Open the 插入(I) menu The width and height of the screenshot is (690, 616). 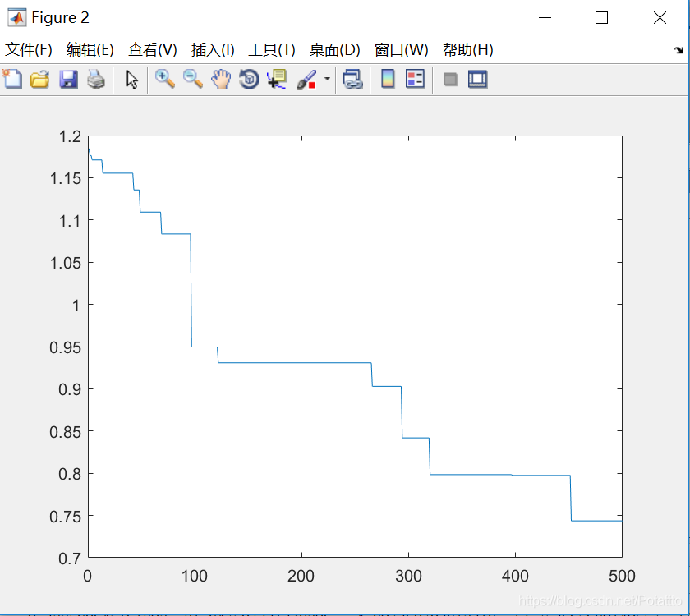(x=213, y=50)
